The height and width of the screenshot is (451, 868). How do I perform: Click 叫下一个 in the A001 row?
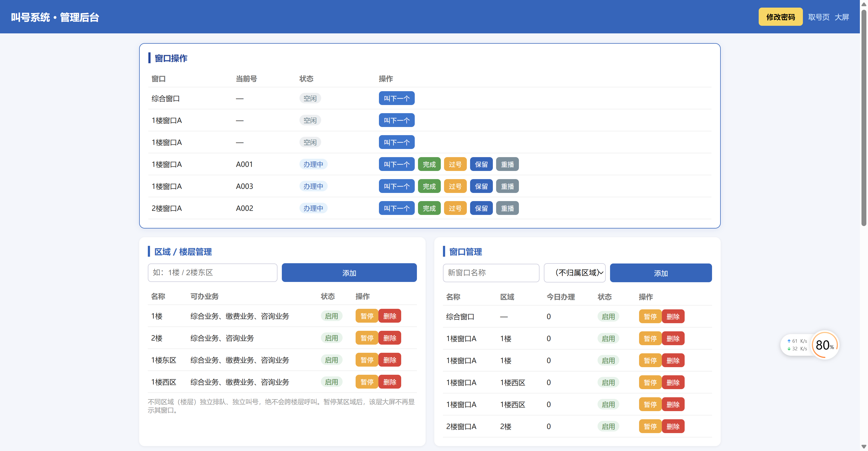click(x=396, y=164)
